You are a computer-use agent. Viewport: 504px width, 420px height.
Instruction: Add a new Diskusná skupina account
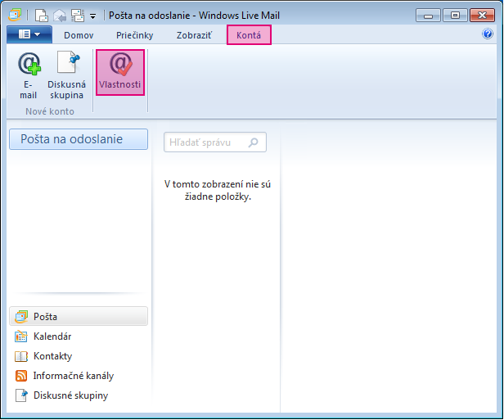(66, 75)
